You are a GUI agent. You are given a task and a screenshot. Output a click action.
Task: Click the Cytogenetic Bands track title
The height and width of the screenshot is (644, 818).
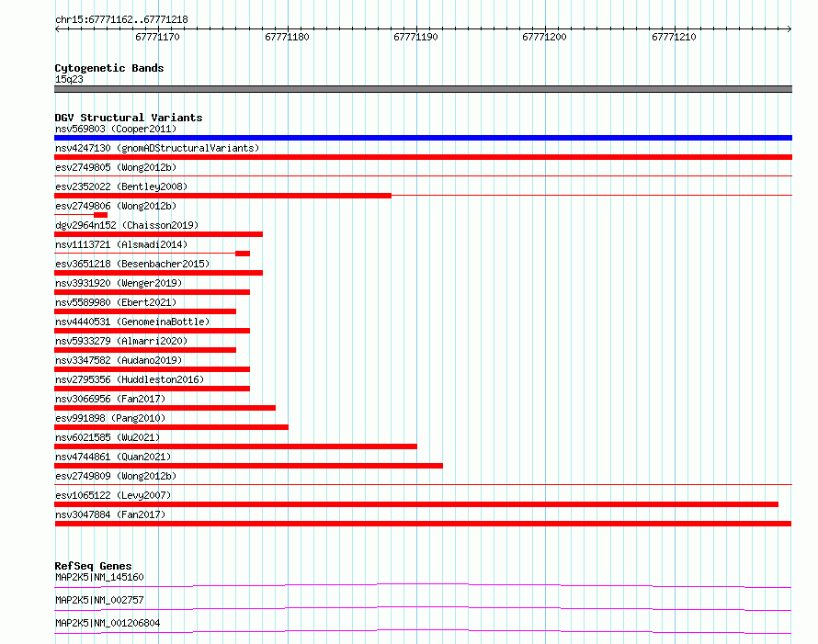pos(109,68)
